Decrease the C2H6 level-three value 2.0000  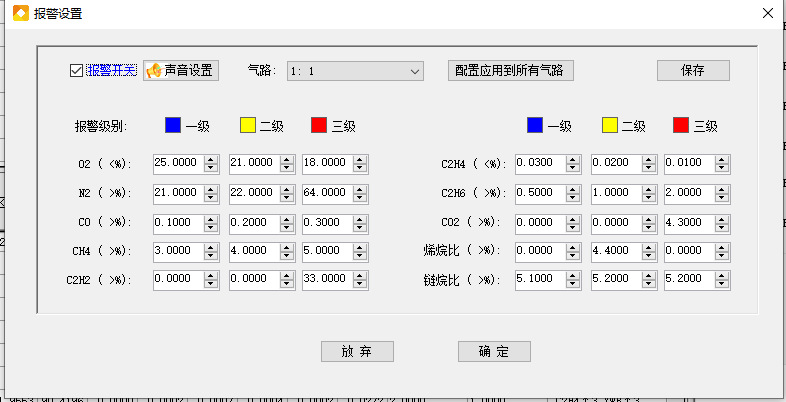(x=722, y=199)
